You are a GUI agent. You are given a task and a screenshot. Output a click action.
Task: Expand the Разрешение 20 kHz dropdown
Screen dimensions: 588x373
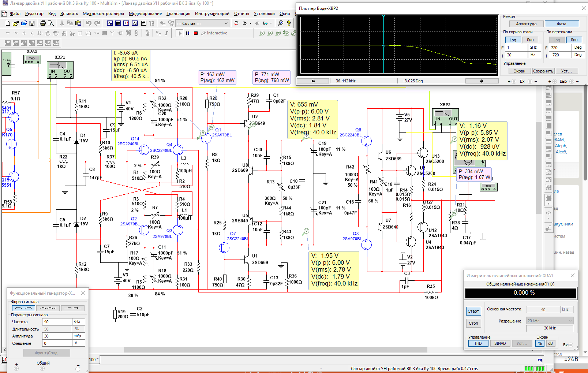tap(550, 321)
